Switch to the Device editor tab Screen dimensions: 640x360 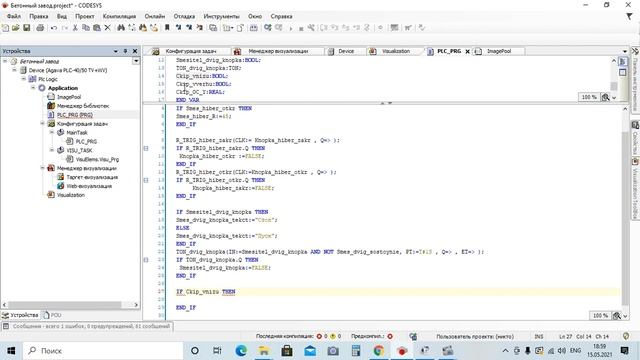(345, 51)
